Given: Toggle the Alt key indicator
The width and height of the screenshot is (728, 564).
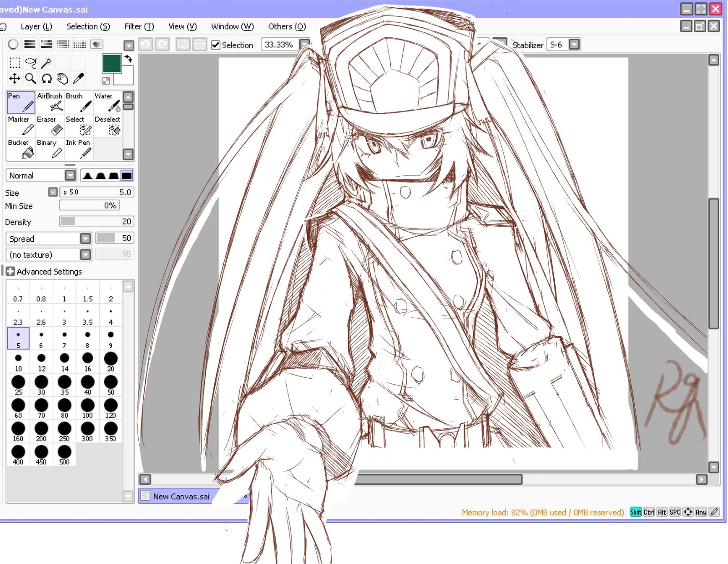Looking at the screenshot, I should click(x=662, y=512).
